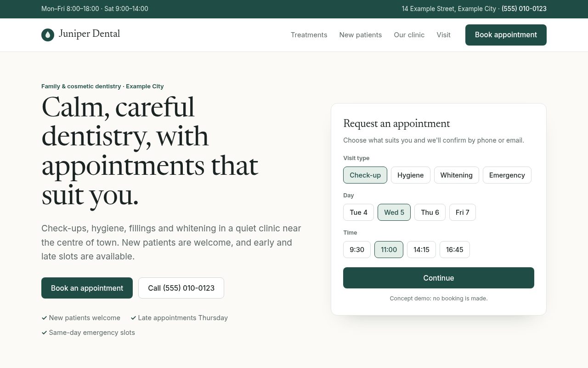This screenshot has height=368, width=588.
Task: Click the Visit type label
Action: [x=356, y=158]
